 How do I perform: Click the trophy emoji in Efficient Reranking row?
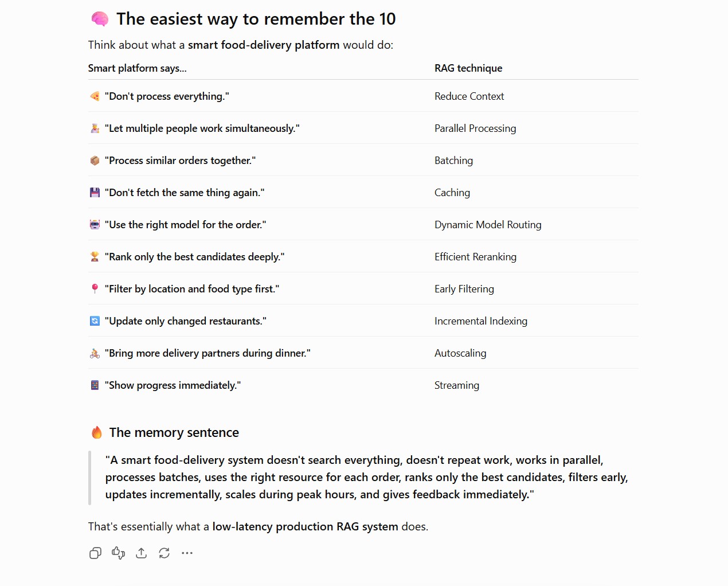click(95, 257)
